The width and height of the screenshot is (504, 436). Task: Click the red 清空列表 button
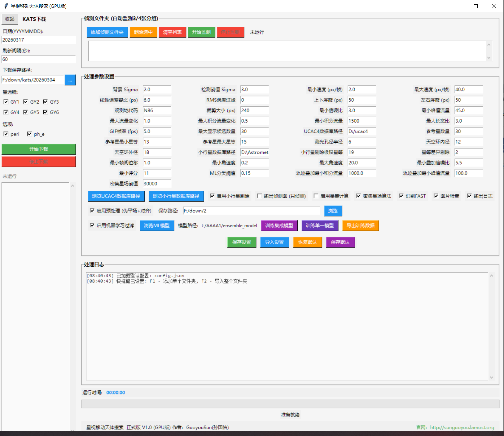(x=172, y=32)
